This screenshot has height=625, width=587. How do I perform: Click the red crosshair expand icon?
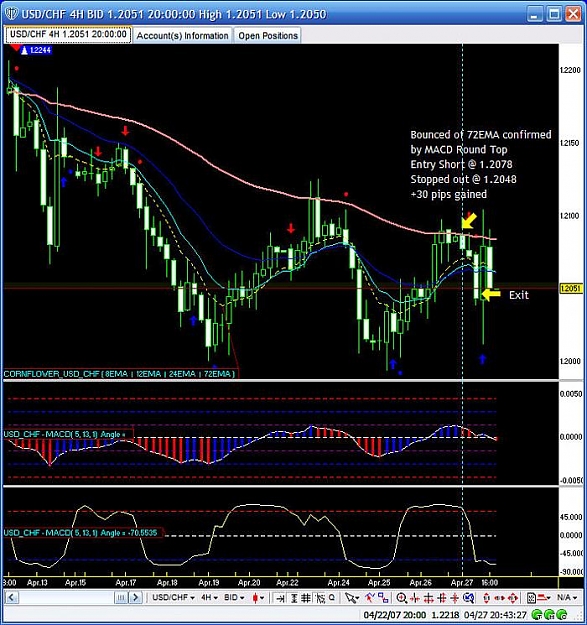tap(428, 598)
